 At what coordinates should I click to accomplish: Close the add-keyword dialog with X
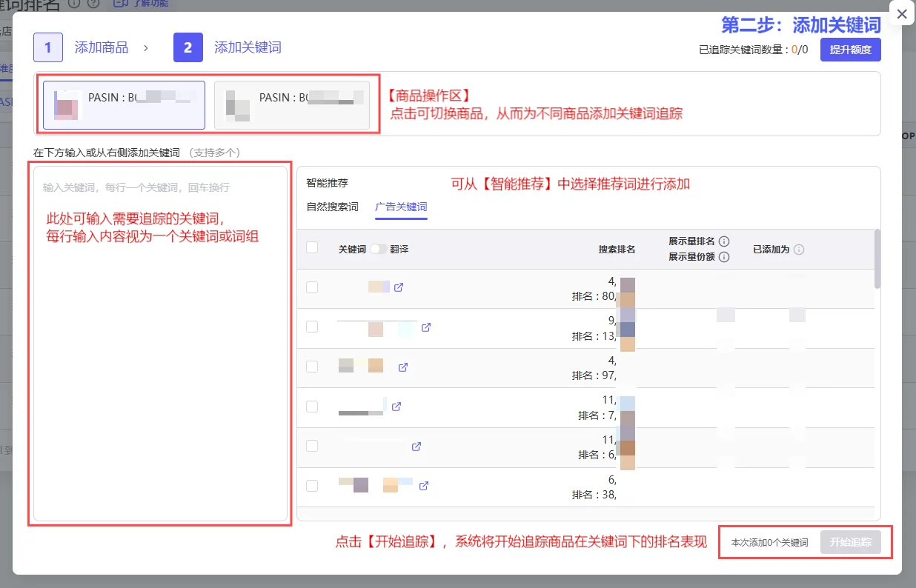tap(901, 14)
